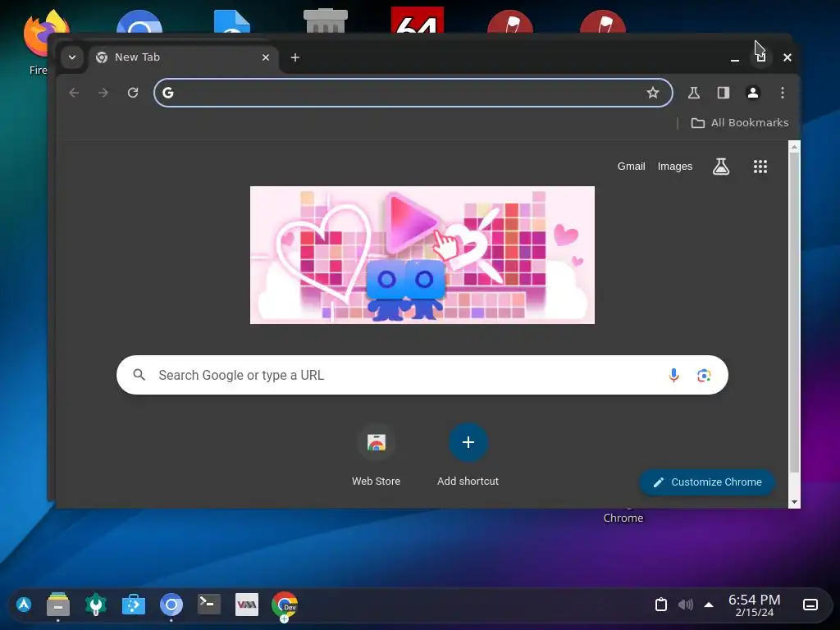Open the file manager in the taskbar
Image resolution: width=840 pixels, height=630 pixels.
tap(58, 605)
